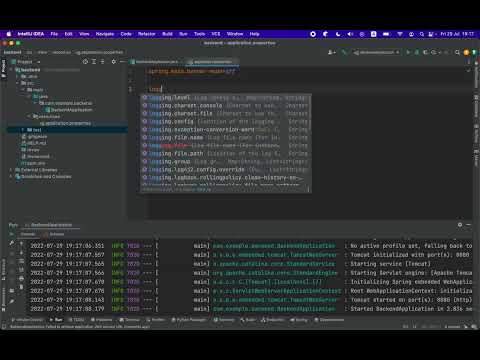Choose logging.level completion suggestion
480x360 pixels.
pos(226,98)
